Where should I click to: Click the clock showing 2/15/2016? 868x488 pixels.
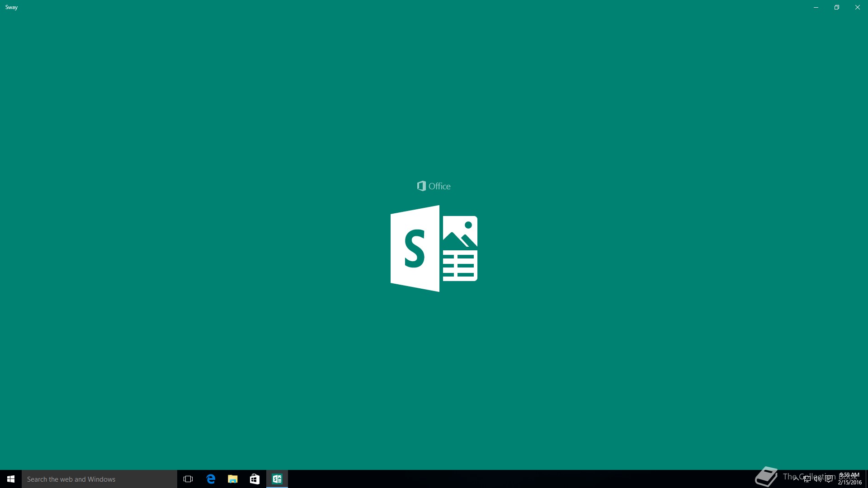(x=849, y=479)
